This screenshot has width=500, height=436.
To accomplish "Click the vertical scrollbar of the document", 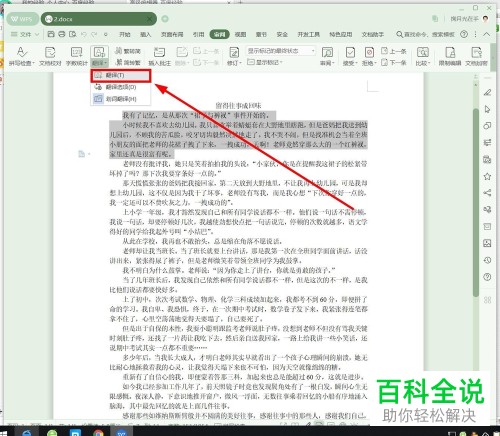I will click(x=476, y=202).
